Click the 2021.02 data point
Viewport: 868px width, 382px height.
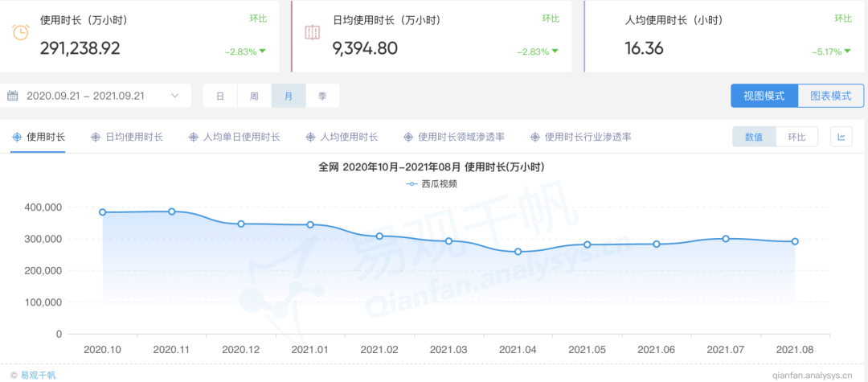click(379, 236)
